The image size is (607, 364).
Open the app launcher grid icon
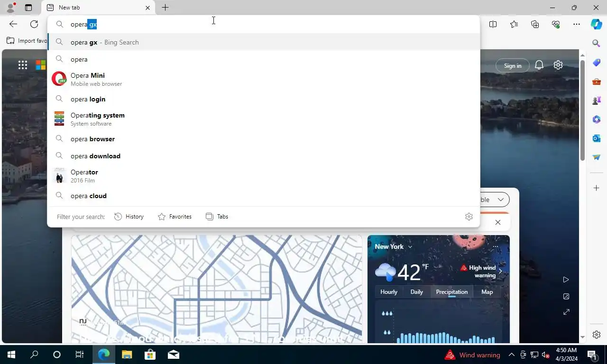click(x=23, y=65)
